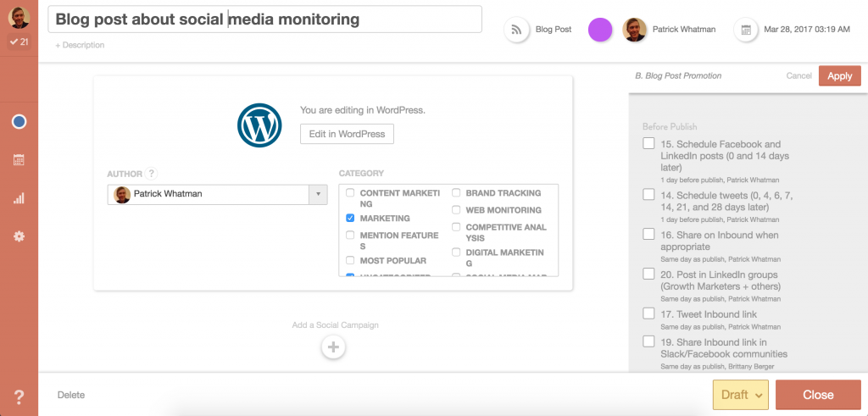Image resolution: width=868 pixels, height=416 pixels.
Task: Open the 21 completed tasks badge
Action: coord(19,42)
